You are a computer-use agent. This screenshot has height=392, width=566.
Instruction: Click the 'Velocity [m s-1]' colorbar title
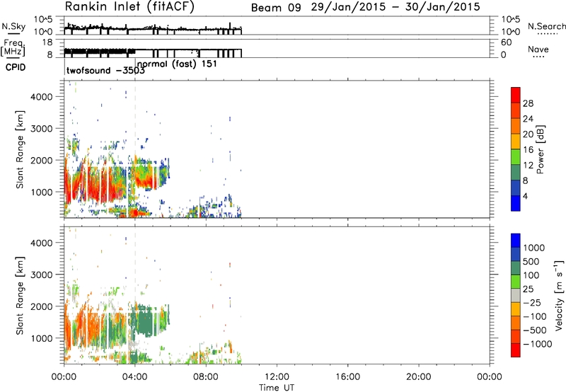click(x=559, y=295)
